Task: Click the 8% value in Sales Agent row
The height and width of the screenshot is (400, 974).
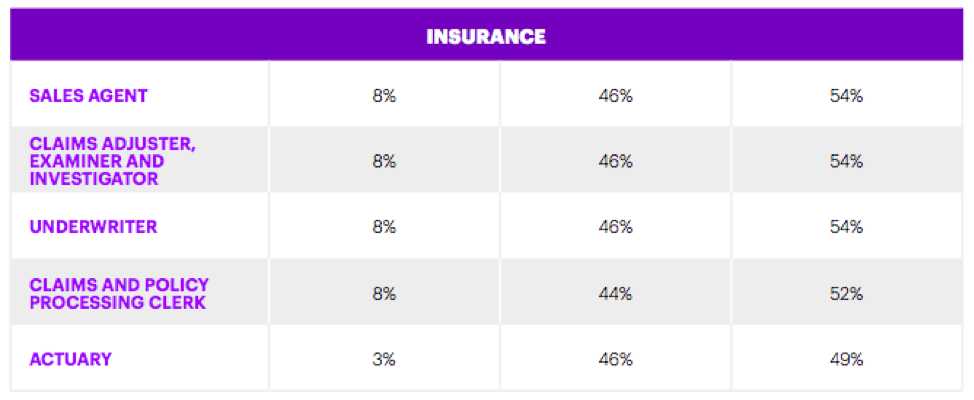Action: 384,96
